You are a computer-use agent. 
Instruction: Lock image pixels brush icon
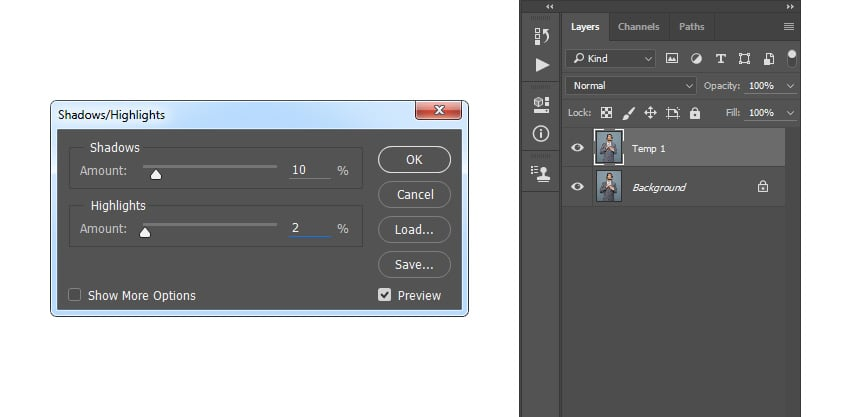(x=628, y=113)
